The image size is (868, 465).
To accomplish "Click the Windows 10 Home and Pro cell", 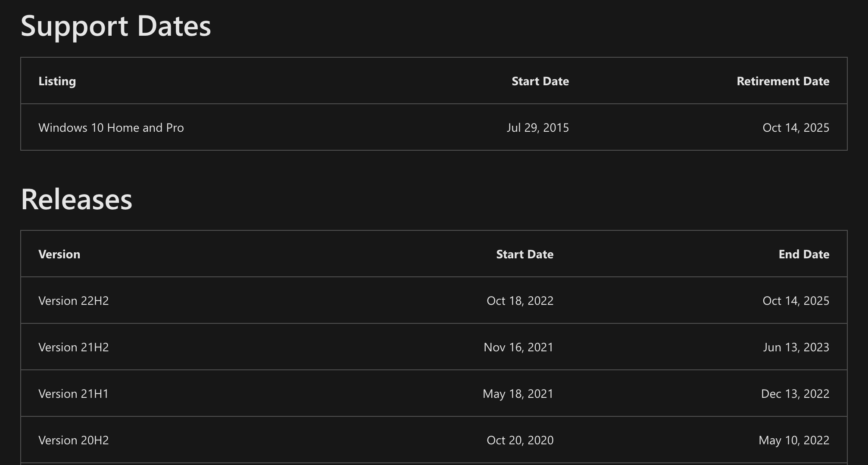I will (111, 128).
